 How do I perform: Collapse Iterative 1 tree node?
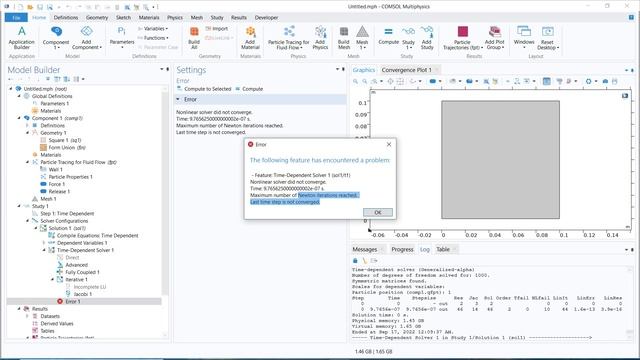52,280
